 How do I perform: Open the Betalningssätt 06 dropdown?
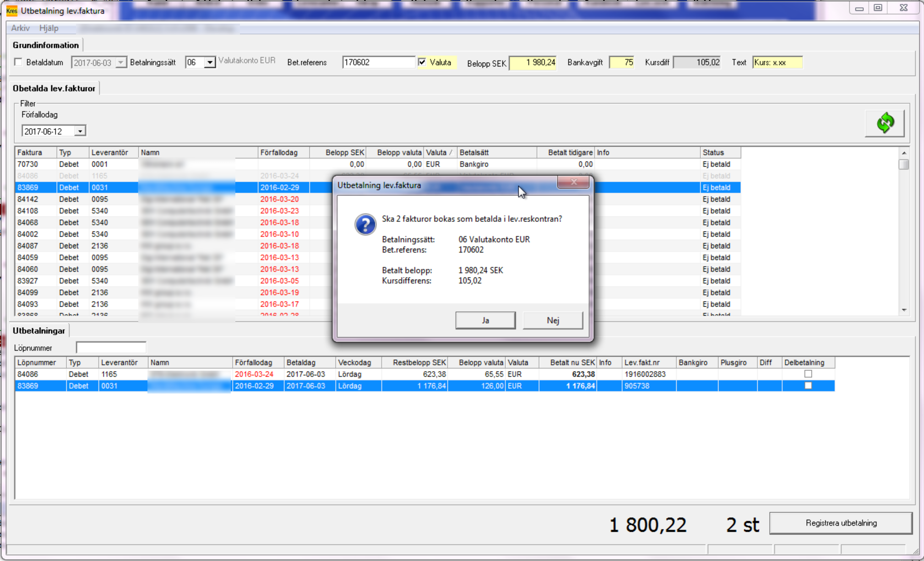210,63
